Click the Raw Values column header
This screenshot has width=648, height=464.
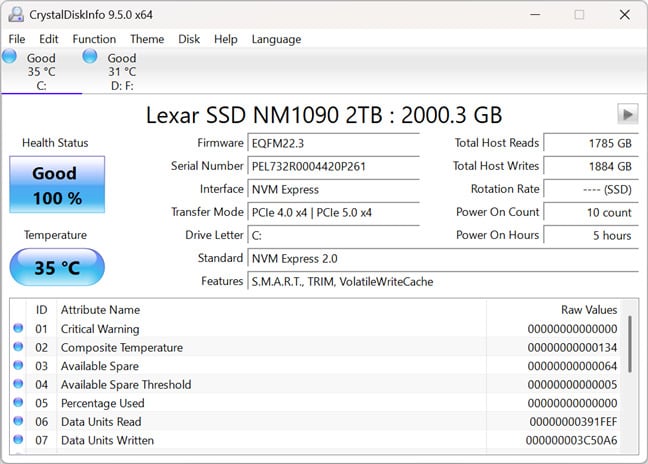pos(588,310)
